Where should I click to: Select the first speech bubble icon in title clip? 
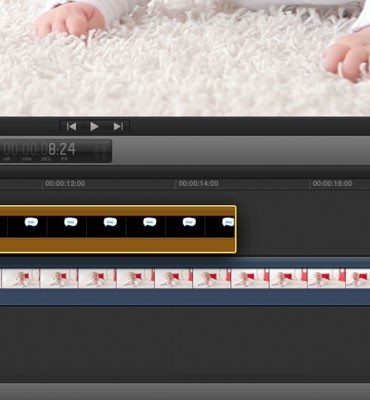click(31, 222)
